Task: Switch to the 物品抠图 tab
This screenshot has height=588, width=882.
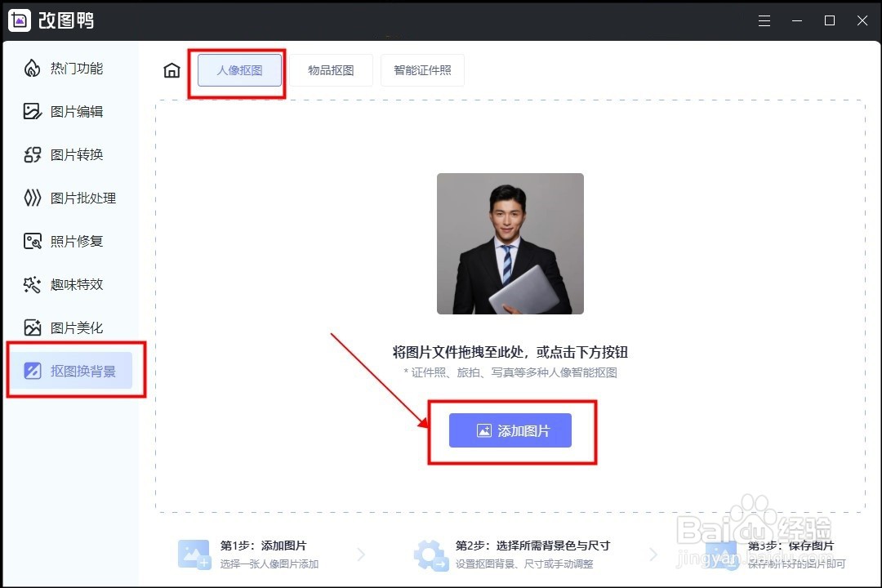Action: pos(332,70)
